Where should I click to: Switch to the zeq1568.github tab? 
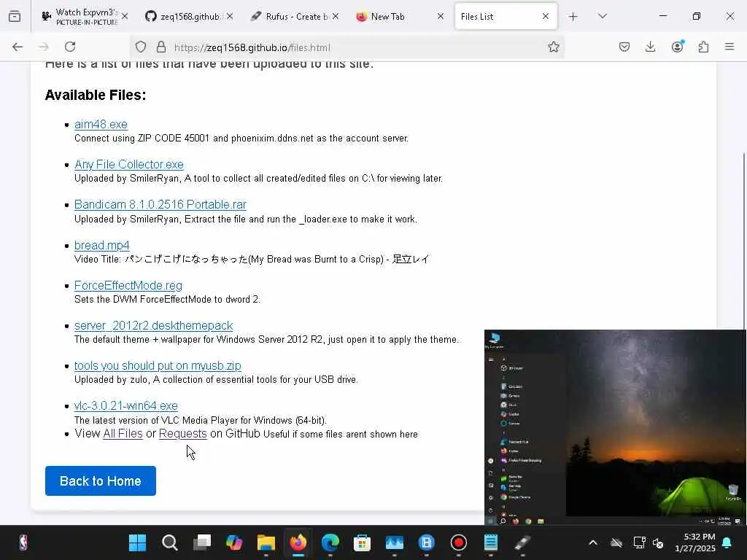click(190, 17)
